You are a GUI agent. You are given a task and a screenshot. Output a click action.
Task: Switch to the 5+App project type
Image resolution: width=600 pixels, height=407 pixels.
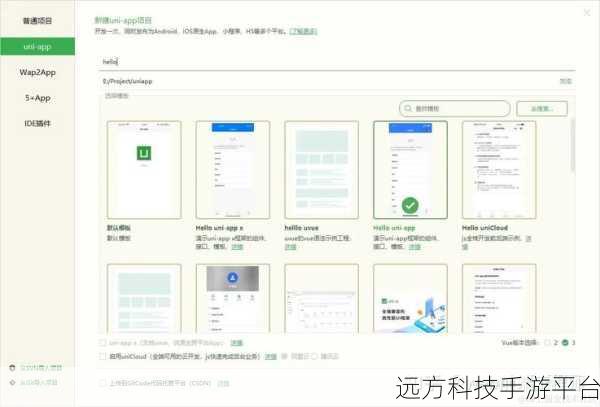(38, 98)
